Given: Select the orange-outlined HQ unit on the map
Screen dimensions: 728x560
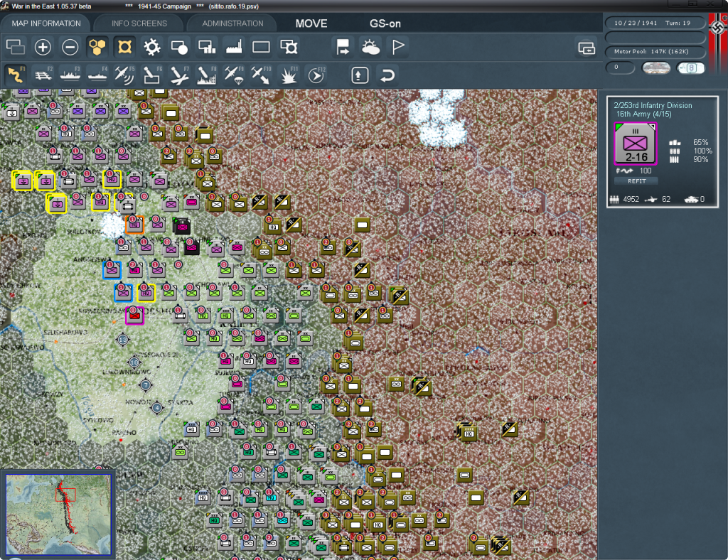Looking at the screenshot, I should [x=134, y=225].
